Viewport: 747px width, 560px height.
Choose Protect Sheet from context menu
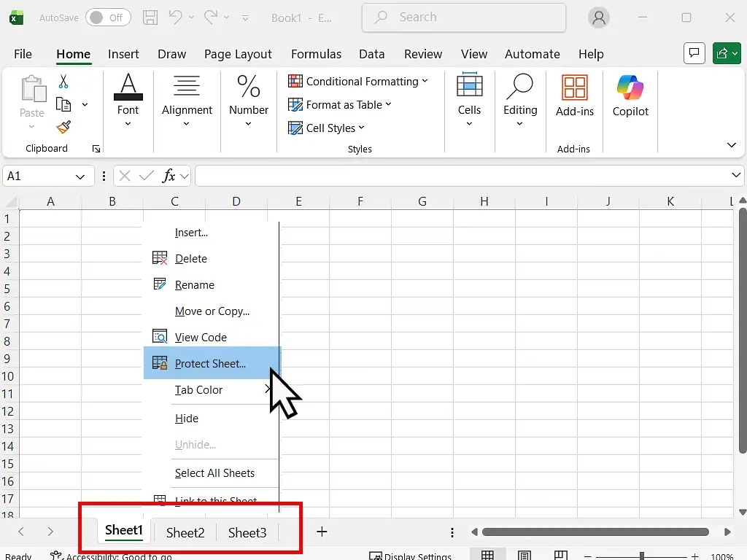click(x=210, y=363)
